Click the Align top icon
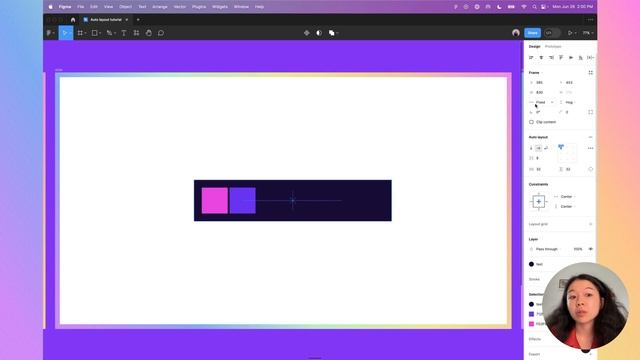640x360 pixels. (561, 58)
